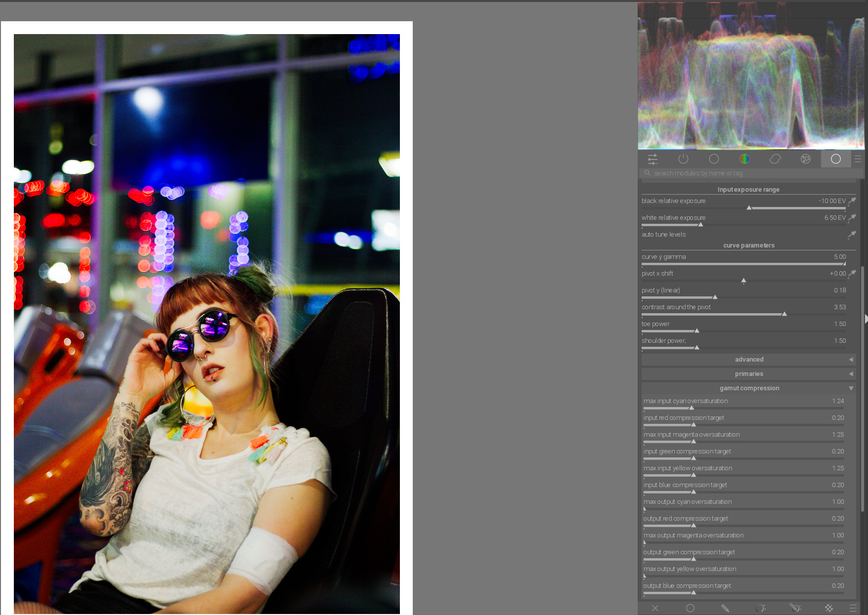Show active modules via the power icon
This screenshot has width=868, height=615.
[683, 159]
